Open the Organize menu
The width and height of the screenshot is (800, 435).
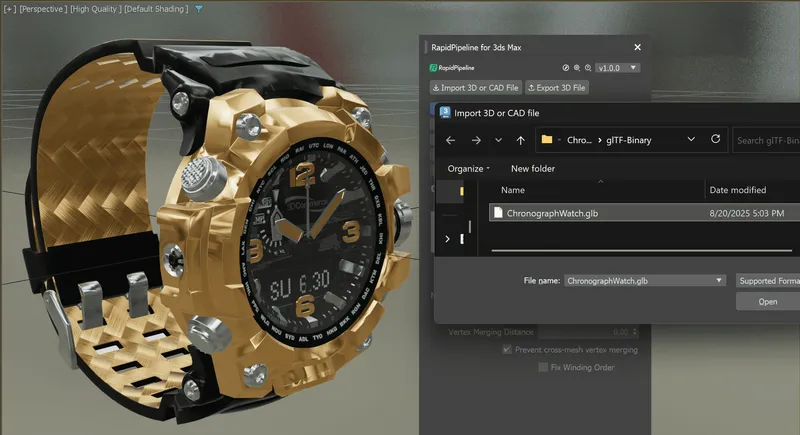468,168
